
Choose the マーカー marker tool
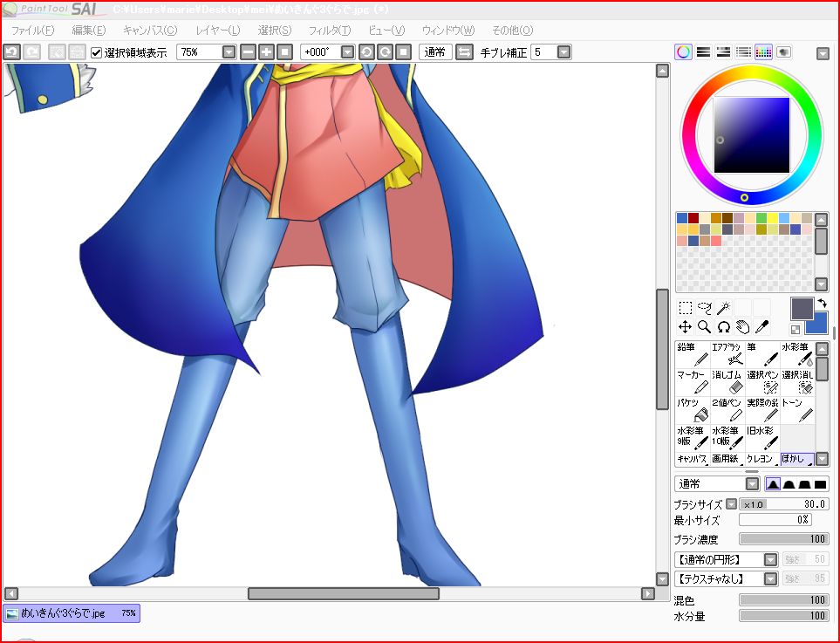point(692,382)
